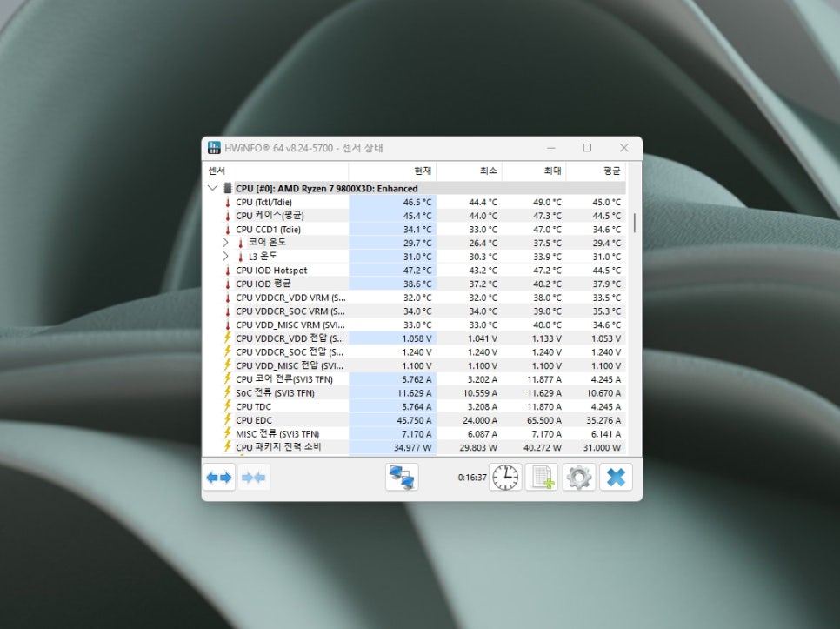Click the 29.7 °C core temperature value
Screen dimensions: 840x629
pyautogui.click(x=417, y=244)
